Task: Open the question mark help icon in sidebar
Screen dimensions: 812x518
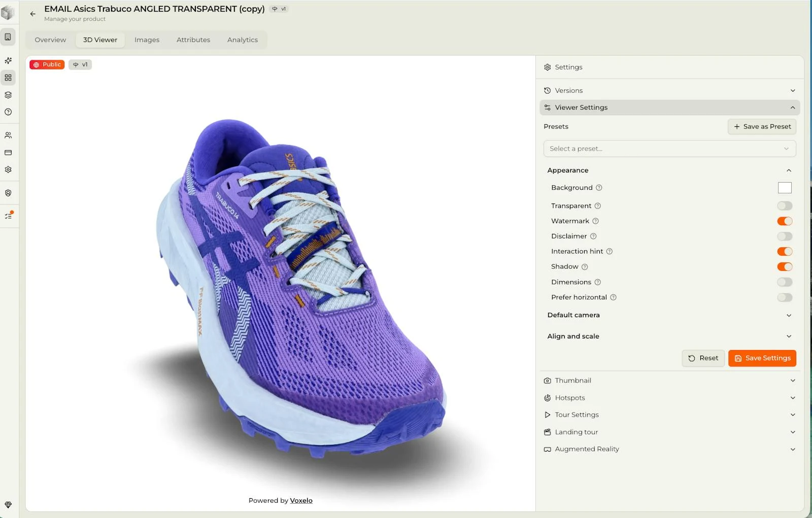Action: (x=8, y=112)
